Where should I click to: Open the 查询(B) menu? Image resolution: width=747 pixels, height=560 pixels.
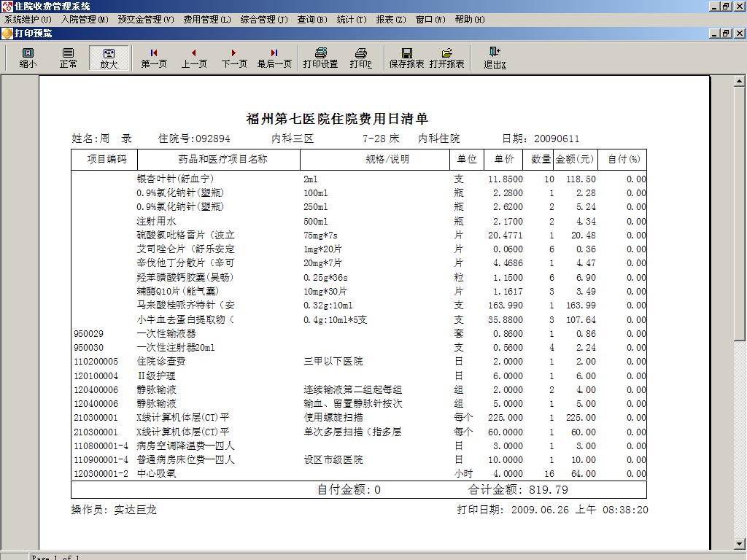312,20
